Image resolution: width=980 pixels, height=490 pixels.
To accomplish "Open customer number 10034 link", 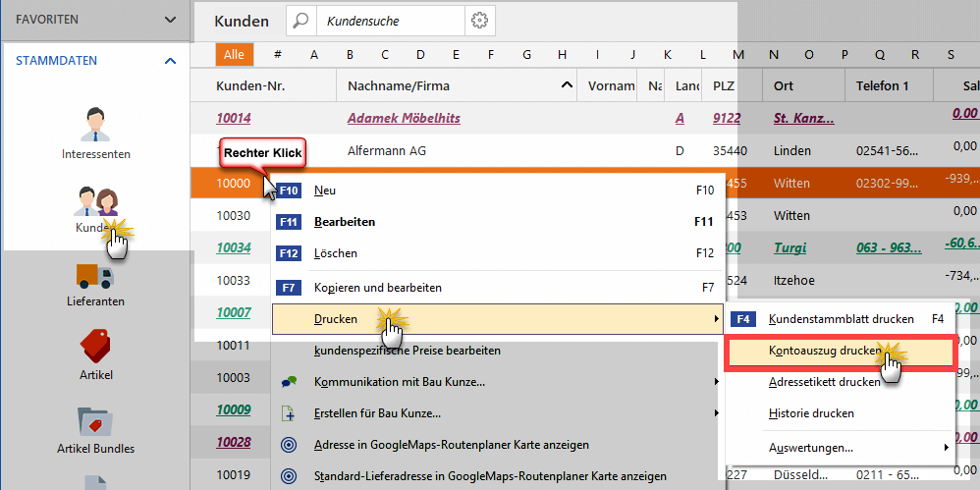I will pyautogui.click(x=234, y=247).
